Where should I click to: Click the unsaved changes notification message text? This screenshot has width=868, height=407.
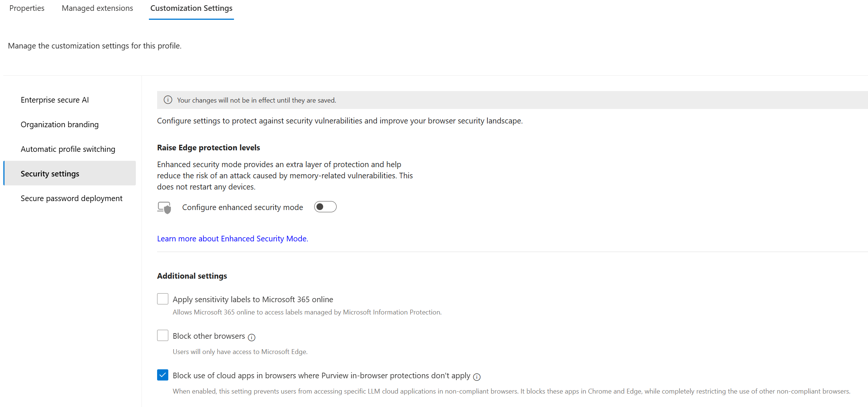coord(256,100)
